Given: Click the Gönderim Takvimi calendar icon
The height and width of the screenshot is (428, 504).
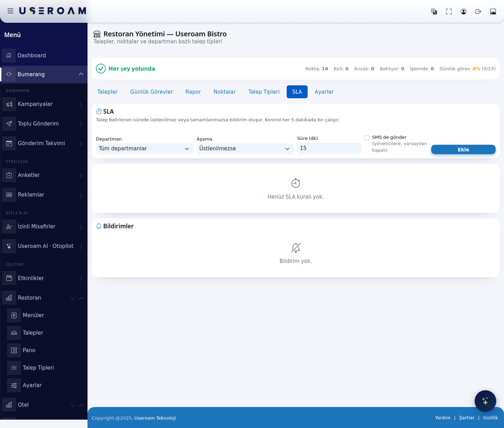Looking at the screenshot, I should coord(9,143).
